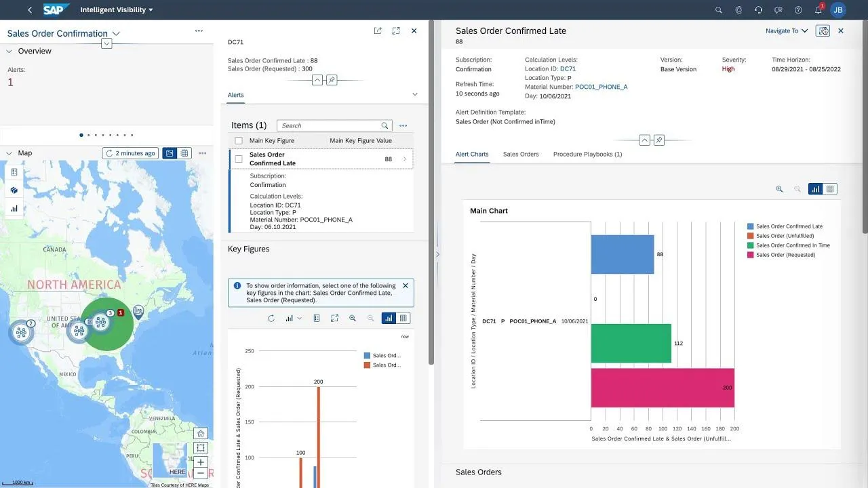Close the Sales Order Confirmed Late panel
The image size is (868, 488).
(841, 30)
